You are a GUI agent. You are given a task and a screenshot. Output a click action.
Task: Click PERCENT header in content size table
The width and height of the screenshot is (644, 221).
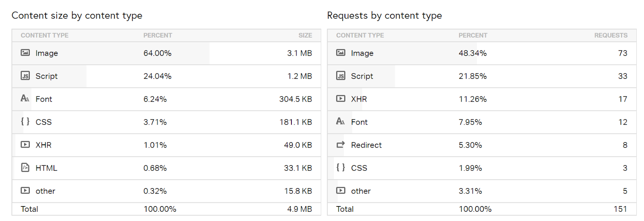click(x=157, y=35)
